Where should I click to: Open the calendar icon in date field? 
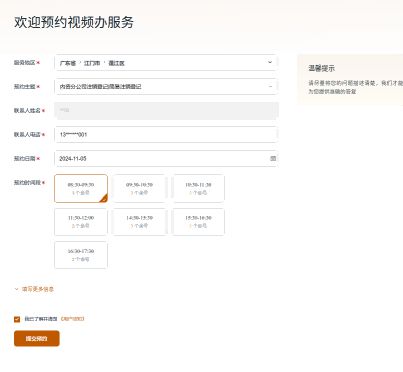click(273, 159)
